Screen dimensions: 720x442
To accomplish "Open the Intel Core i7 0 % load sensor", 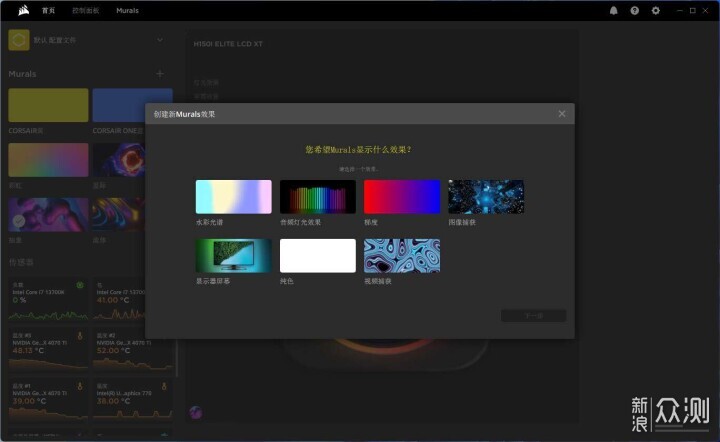I will coord(48,299).
